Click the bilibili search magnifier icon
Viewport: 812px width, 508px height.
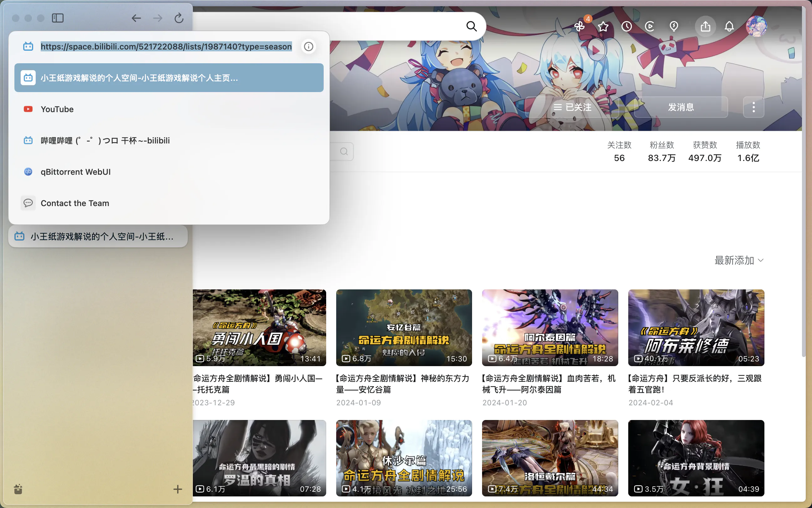[471, 26]
